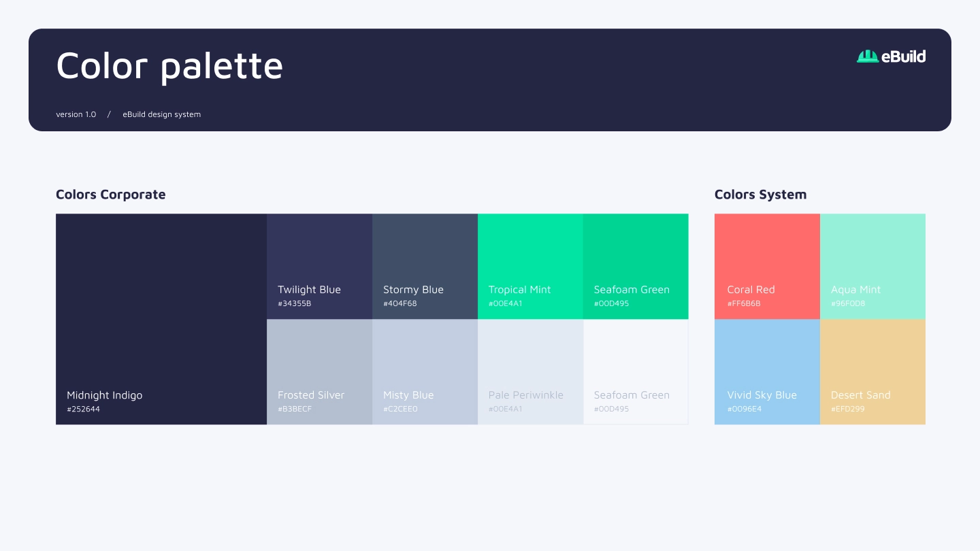Choose the Vivid Sky Blue swatch

click(x=767, y=371)
